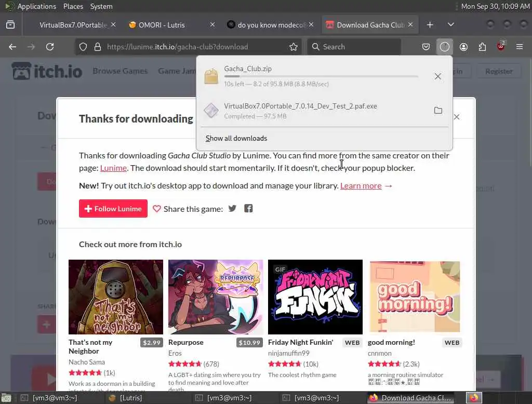The height and width of the screenshot is (404, 532).
Task: Open Browse Games navigation link
Action: coord(120,71)
